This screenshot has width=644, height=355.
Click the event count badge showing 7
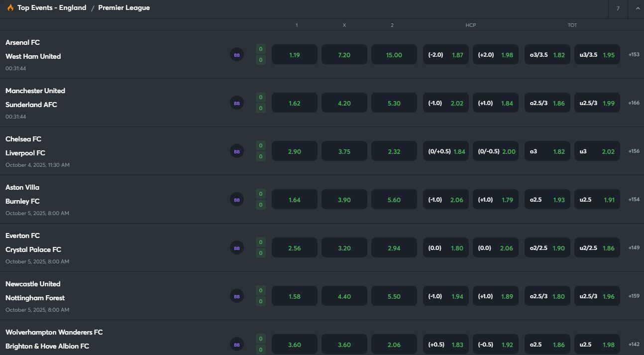click(618, 8)
